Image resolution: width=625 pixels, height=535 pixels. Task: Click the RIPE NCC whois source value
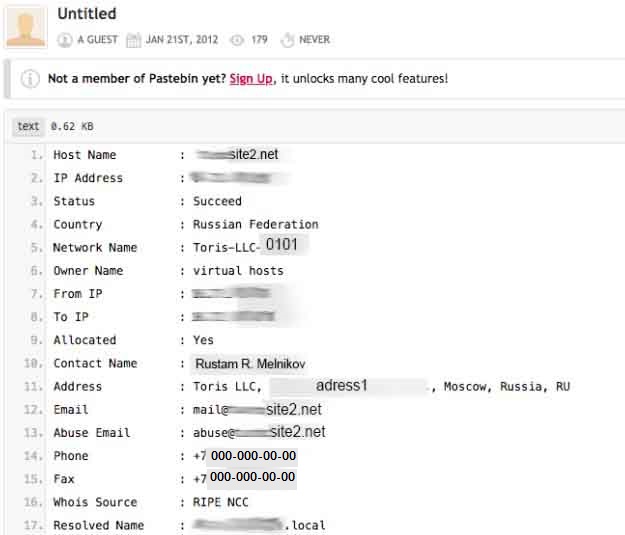click(x=220, y=502)
